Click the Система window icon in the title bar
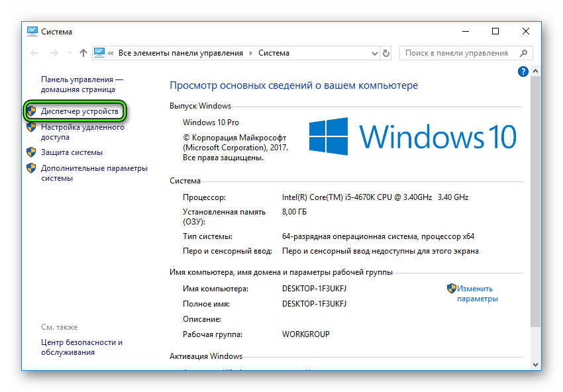Image resolution: width=563 pixels, height=392 pixels. [32, 31]
